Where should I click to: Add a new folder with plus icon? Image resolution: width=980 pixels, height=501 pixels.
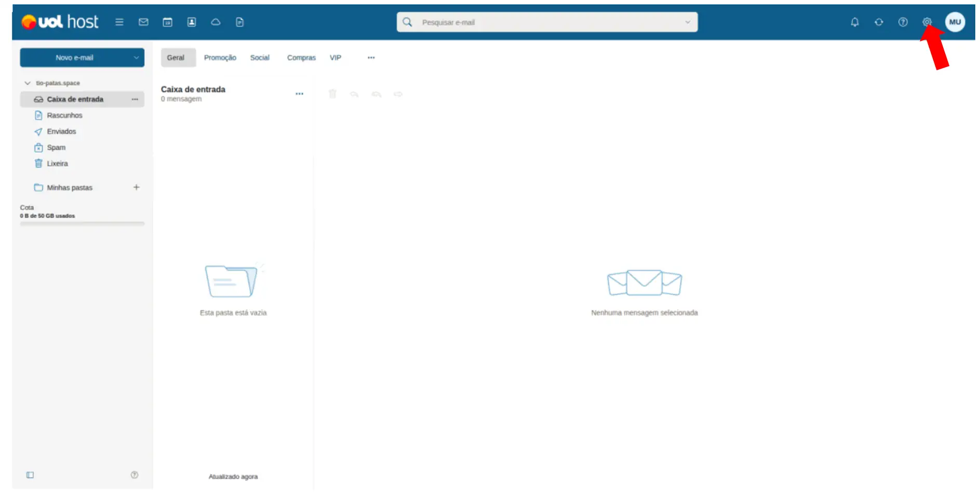pos(136,187)
